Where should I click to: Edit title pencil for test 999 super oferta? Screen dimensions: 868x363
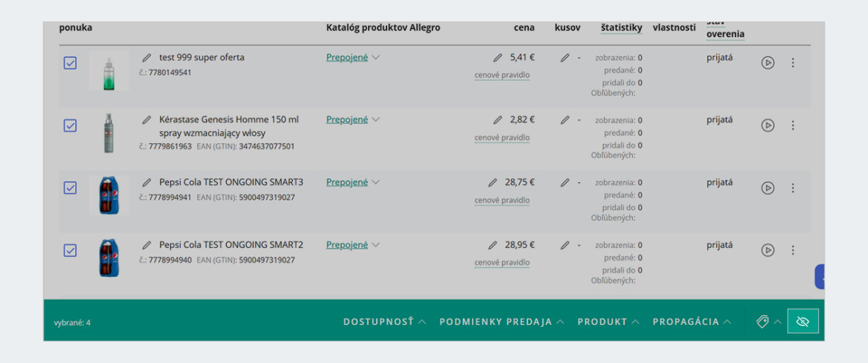click(147, 57)
